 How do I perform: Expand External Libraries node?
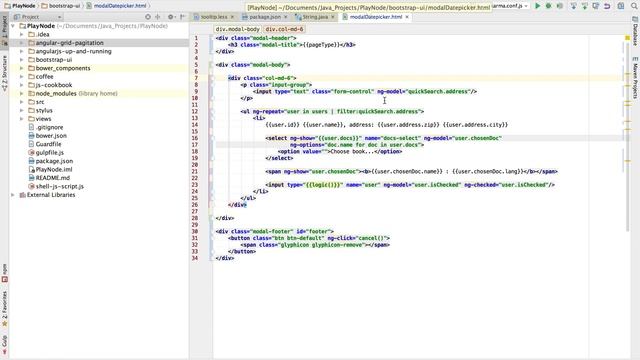pos(13,195)
